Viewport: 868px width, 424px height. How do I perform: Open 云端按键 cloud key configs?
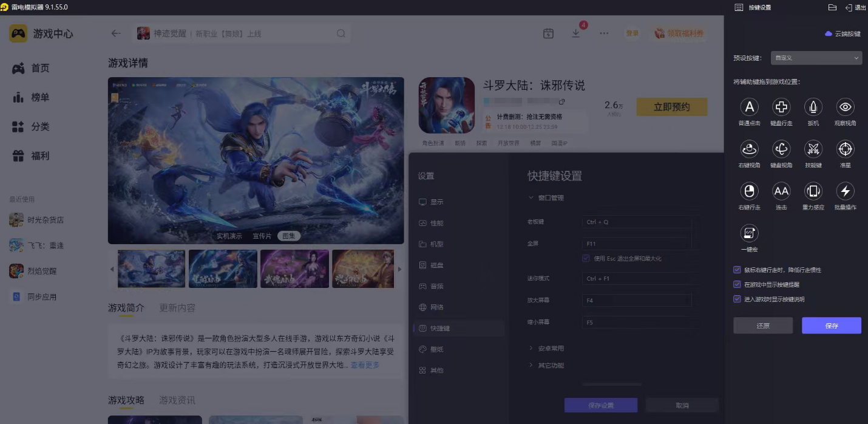(843, 34)
